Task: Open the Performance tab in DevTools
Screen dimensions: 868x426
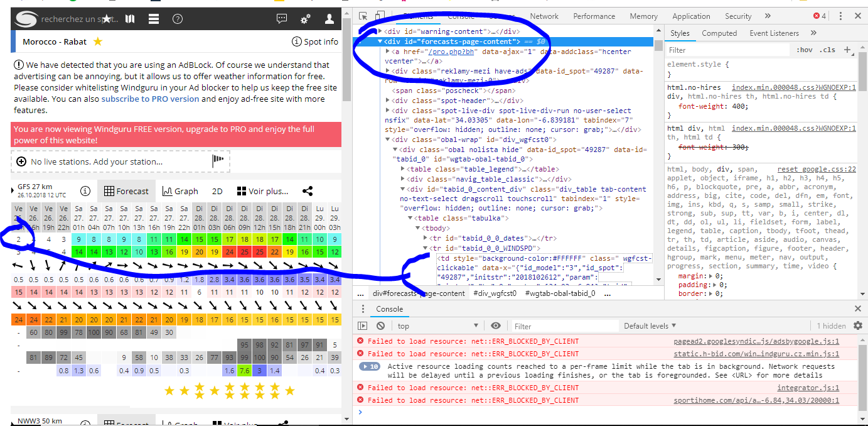Action: 594,16
